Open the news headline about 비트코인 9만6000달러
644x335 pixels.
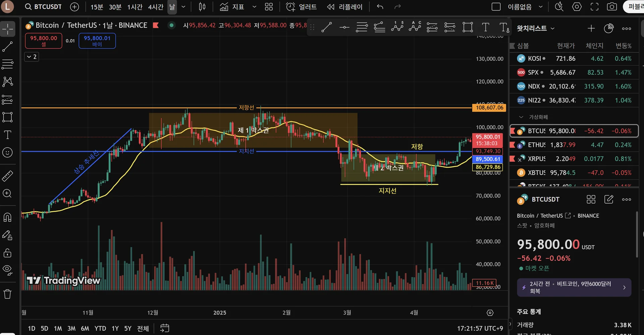click(574, 287)
